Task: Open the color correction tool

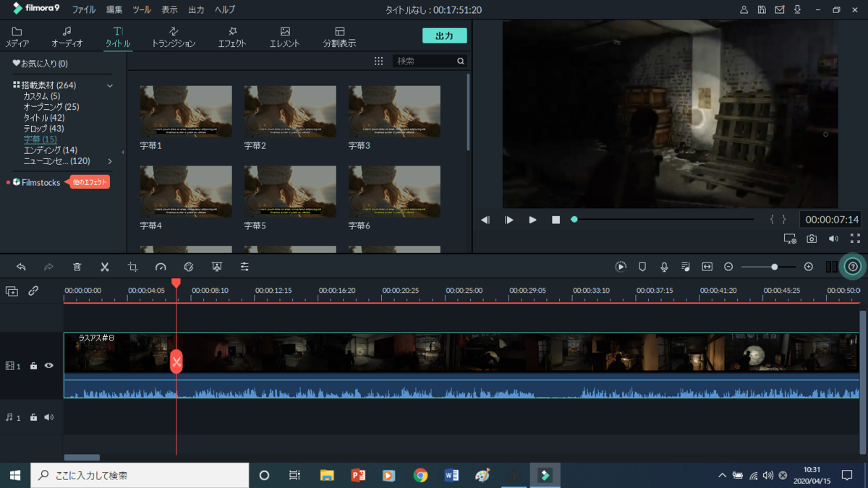Action: pos(189,267)
